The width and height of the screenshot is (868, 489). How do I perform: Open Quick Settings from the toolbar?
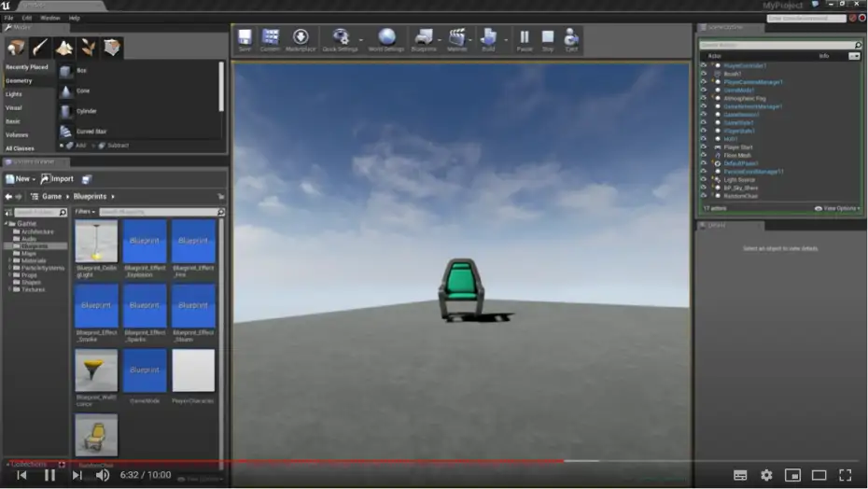340,39
